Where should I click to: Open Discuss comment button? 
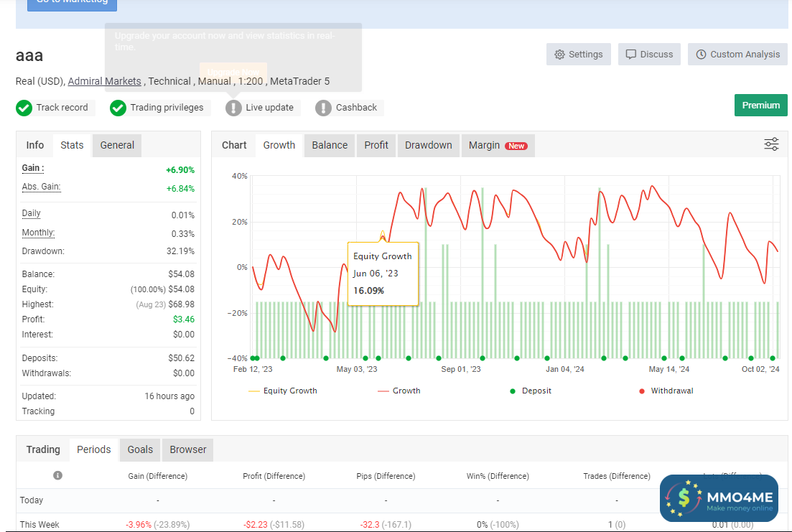pyautogui.click(x=649, y=55)
